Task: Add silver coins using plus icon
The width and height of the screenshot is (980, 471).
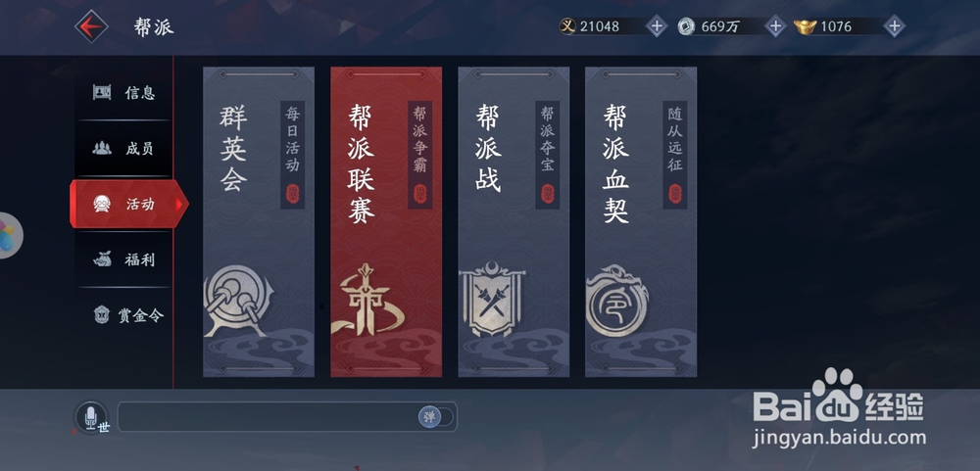Action: pos(775,26)
